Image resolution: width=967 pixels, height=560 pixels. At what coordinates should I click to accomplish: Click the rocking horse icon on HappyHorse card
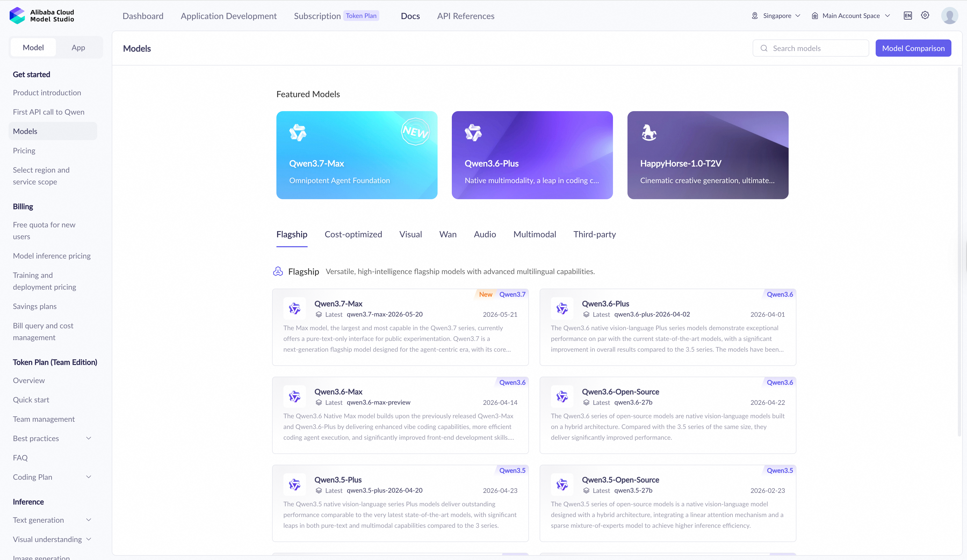[x=649, y=133]
